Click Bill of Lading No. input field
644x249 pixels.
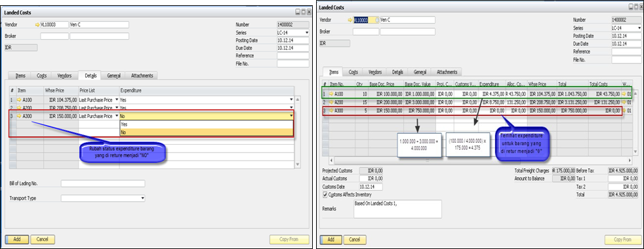[x=103, y=183]
